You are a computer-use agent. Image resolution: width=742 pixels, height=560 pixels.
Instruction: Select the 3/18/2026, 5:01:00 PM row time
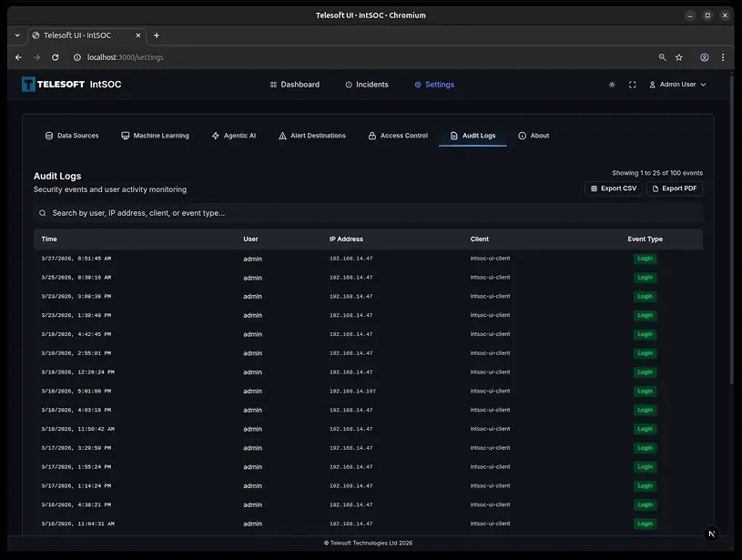pos(76,391)
